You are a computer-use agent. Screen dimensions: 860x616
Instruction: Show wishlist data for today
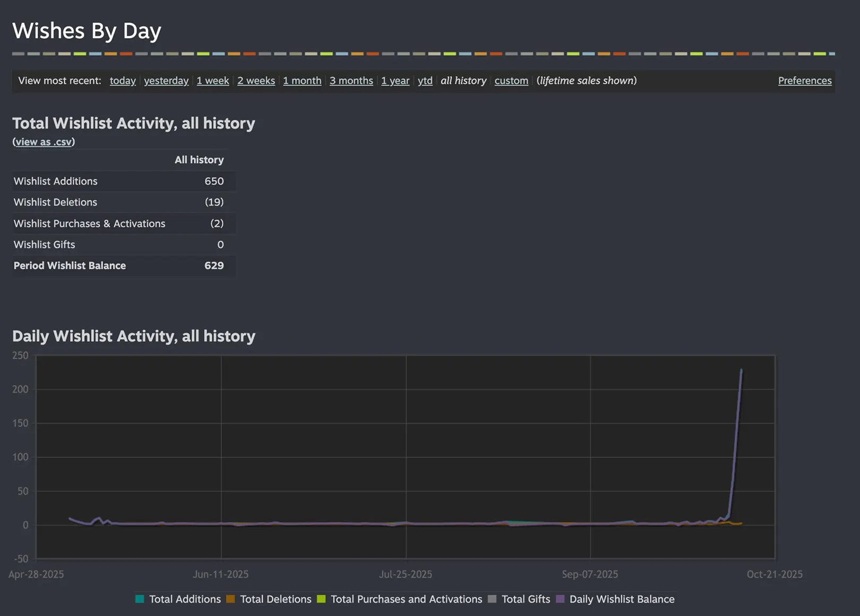click(x=123, y=81)
